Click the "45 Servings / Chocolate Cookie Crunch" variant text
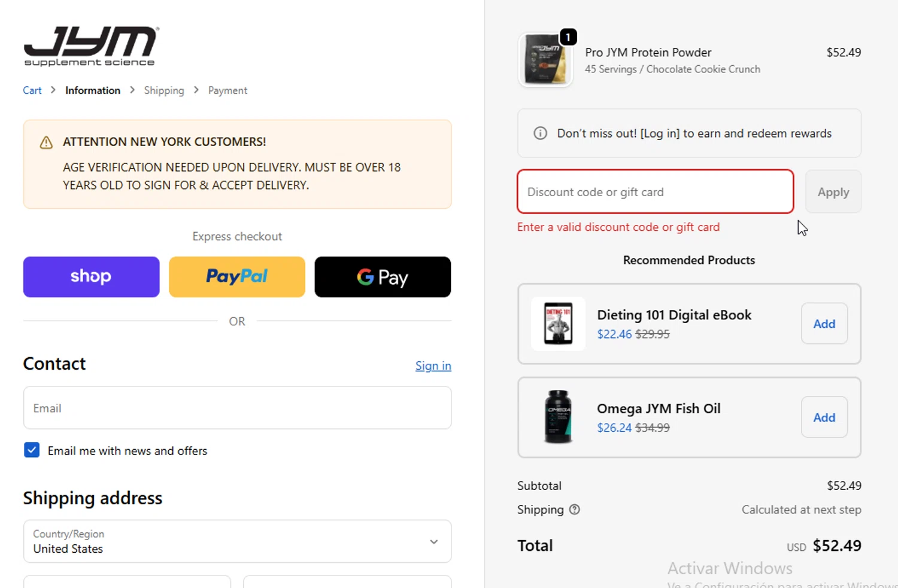 (x=672, y=69)
